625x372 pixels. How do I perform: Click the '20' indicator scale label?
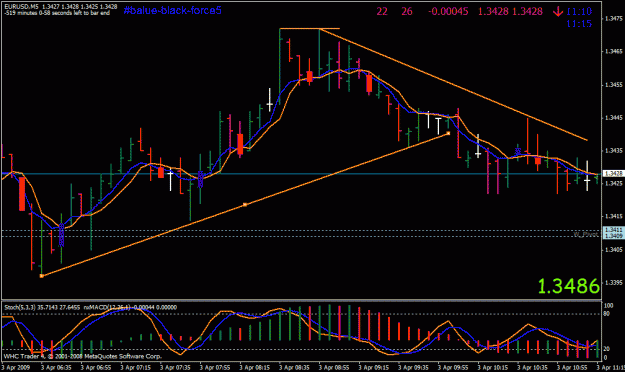pyautogui.click(x=607, y=349)
